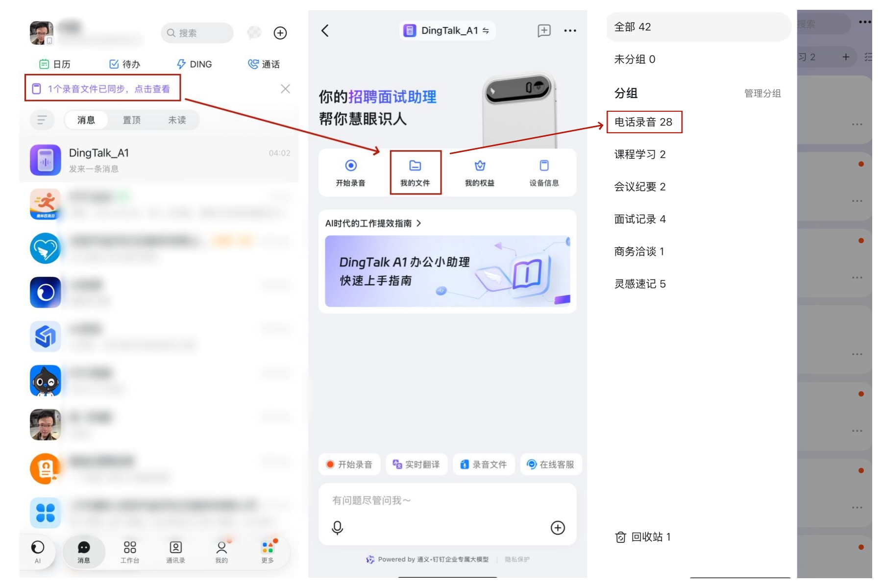Screen dimensions: 882x588
Task: Select the 灵感速记 5 group
Action: pos(640,284)
